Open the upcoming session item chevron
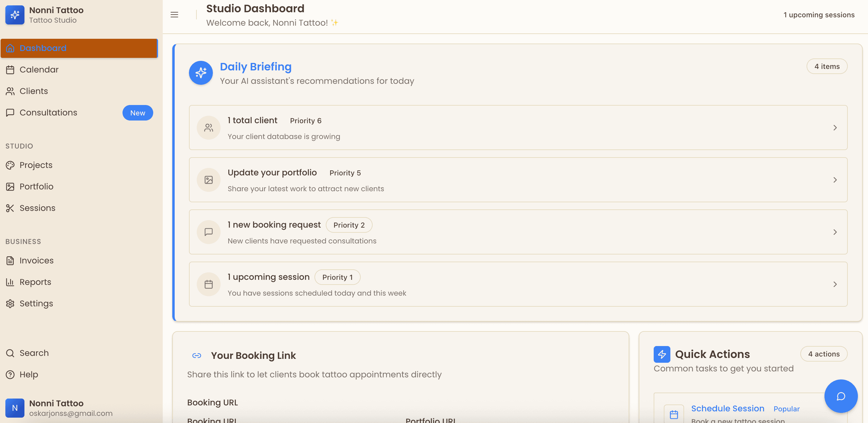The width and height of the screenshot is (868, 423). [835, 284]
